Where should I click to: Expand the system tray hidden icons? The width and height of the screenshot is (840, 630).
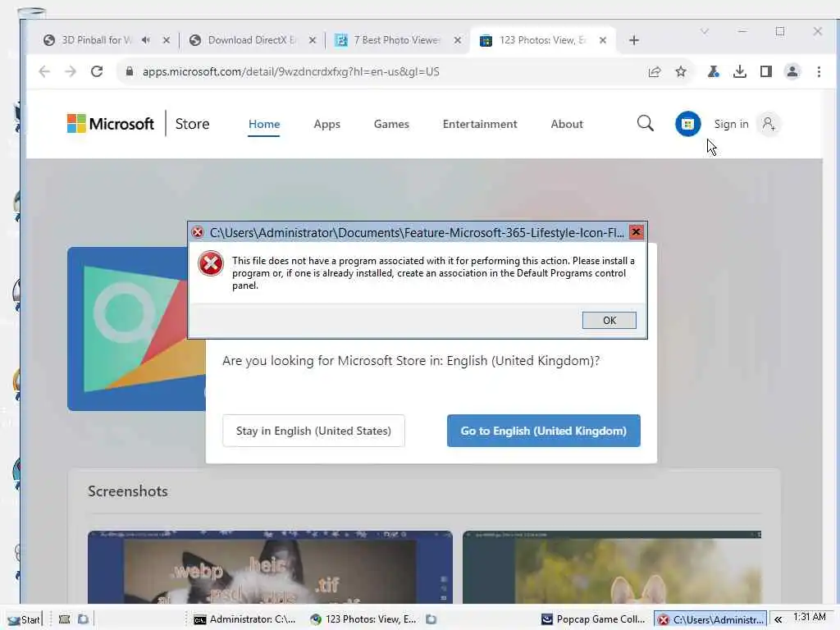coord(778,619)
